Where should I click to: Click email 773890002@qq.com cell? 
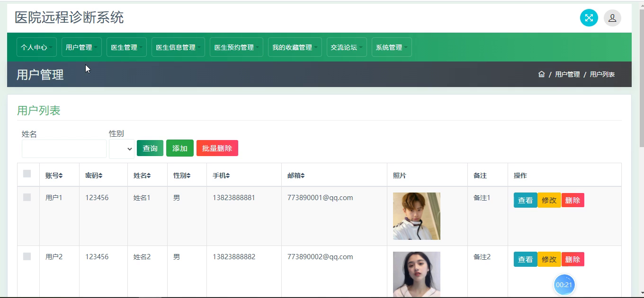pos(320,257)
